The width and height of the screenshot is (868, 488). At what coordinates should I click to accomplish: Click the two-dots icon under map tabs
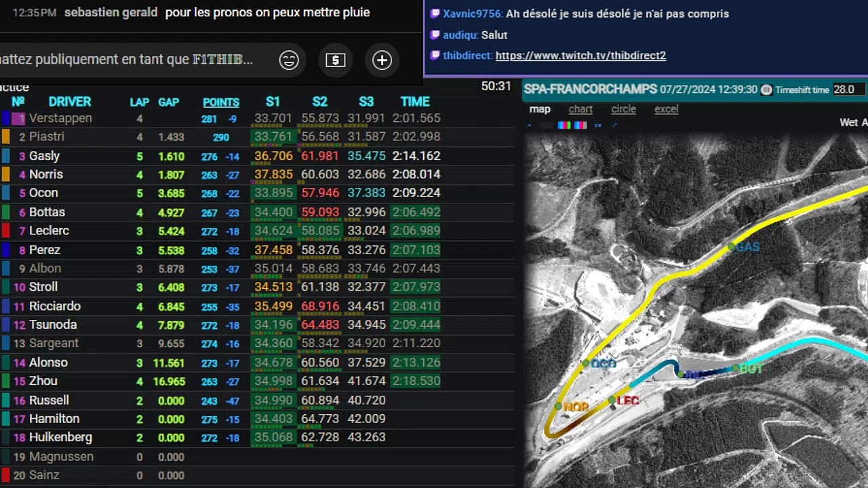coord(597,125)
